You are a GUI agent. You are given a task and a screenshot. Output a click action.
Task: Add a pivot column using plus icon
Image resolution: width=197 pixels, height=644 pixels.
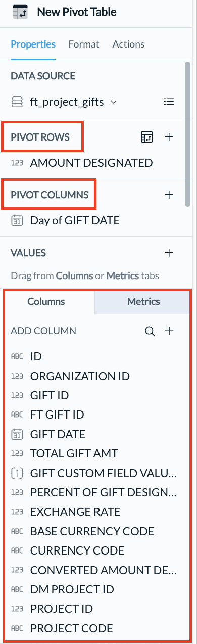[169, 195]
